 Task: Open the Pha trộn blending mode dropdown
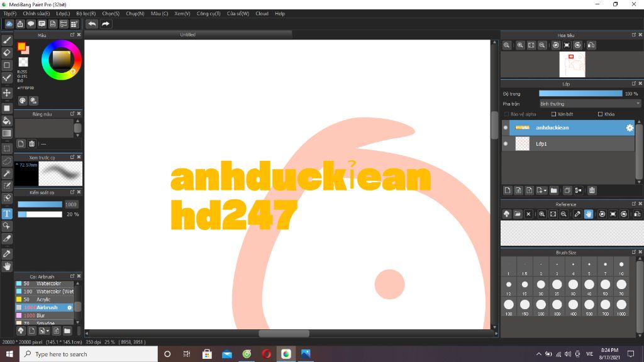[x=590, y=104]
